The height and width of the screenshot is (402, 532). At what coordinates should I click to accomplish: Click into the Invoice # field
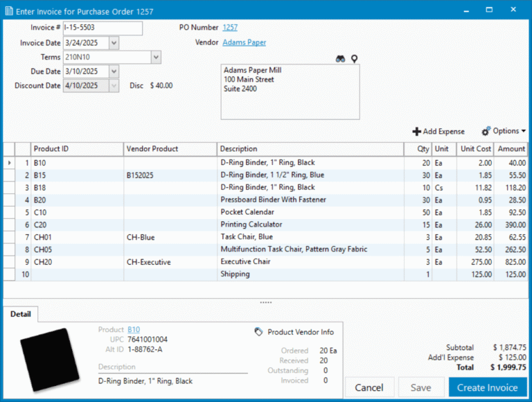pyautogui.click(x=102, y=28)
